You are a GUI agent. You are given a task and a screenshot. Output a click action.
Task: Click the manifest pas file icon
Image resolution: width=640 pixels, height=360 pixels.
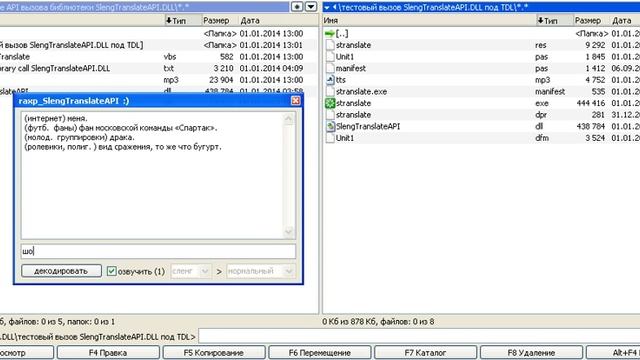pyautogui.click(x=330, y=68)
